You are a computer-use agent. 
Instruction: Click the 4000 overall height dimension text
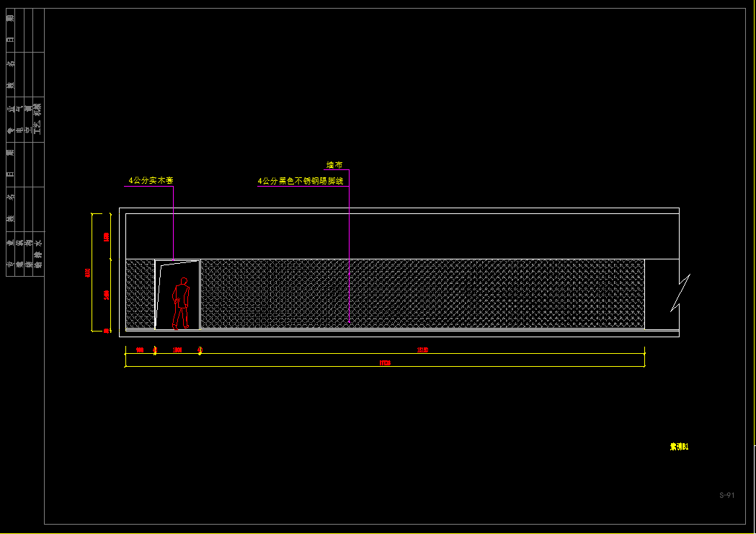(x=88, y=273)
